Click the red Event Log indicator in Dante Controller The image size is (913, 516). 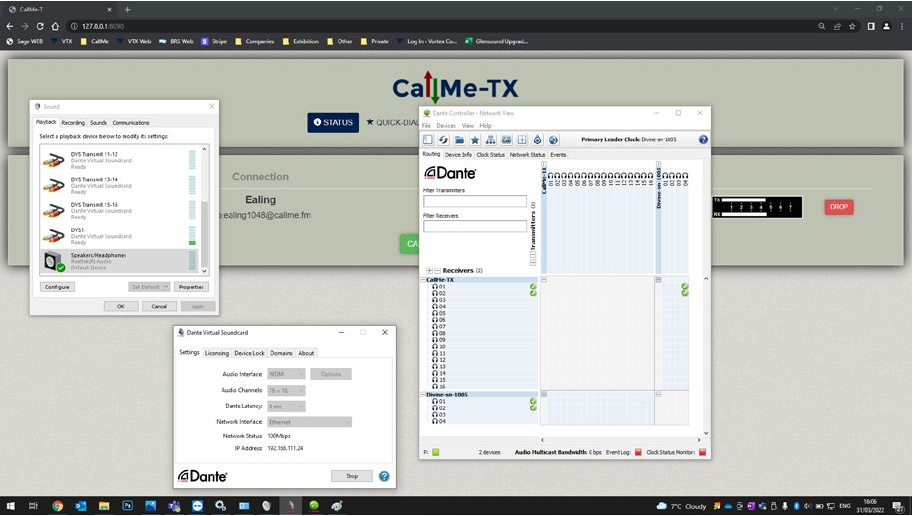638,452
